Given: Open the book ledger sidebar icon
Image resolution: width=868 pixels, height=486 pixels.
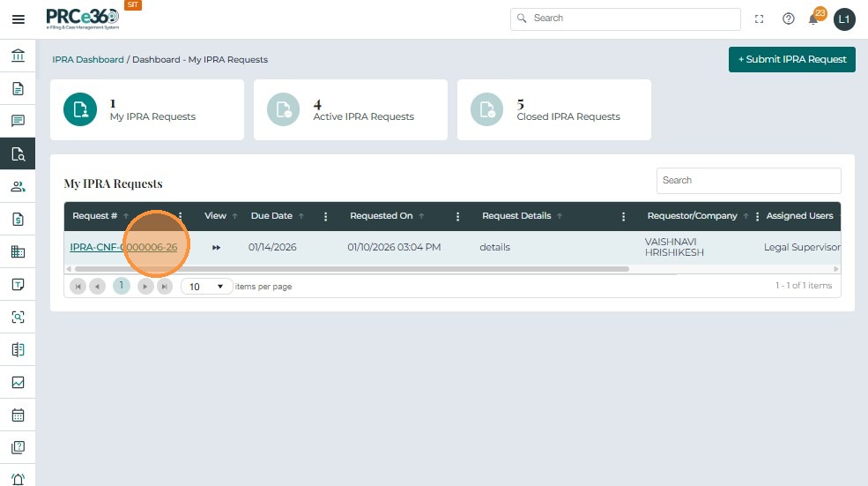Looking at the screenshot, I should [18, 349].
